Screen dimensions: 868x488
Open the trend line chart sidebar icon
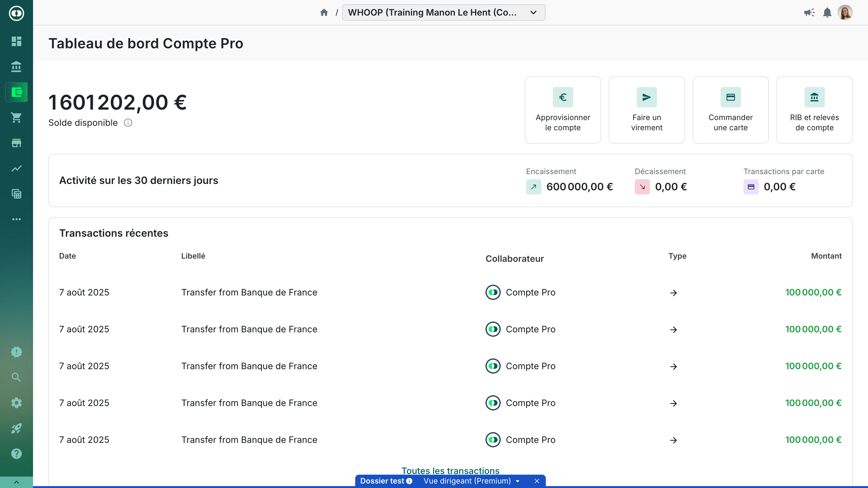16,168
